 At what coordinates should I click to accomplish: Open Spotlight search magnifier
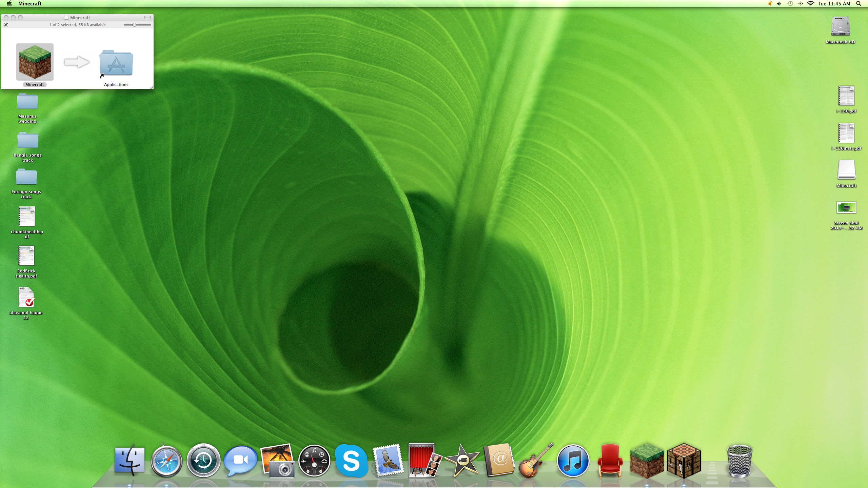[x=859, y=4]
